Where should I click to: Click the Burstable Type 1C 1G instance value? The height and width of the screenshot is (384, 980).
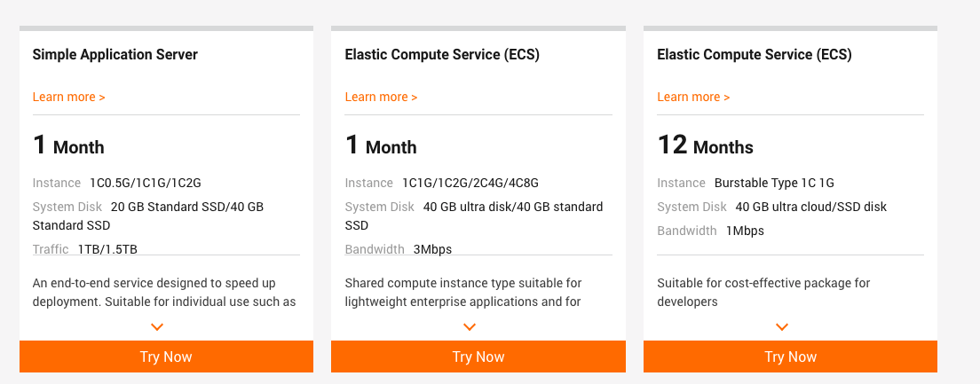point(774,184)
